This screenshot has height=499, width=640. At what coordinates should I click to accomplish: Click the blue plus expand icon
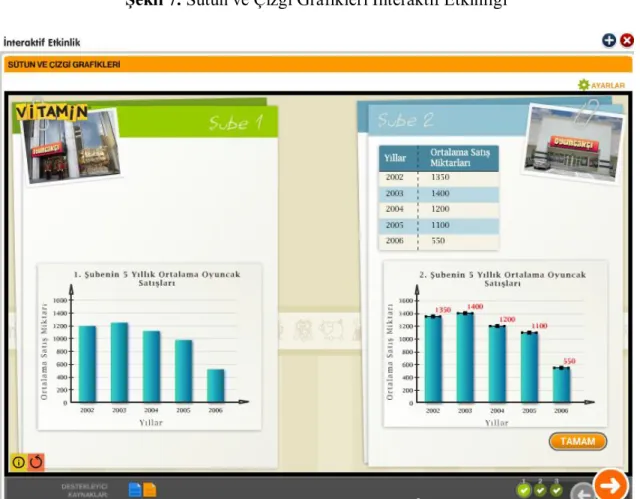[x=609, y=40]
